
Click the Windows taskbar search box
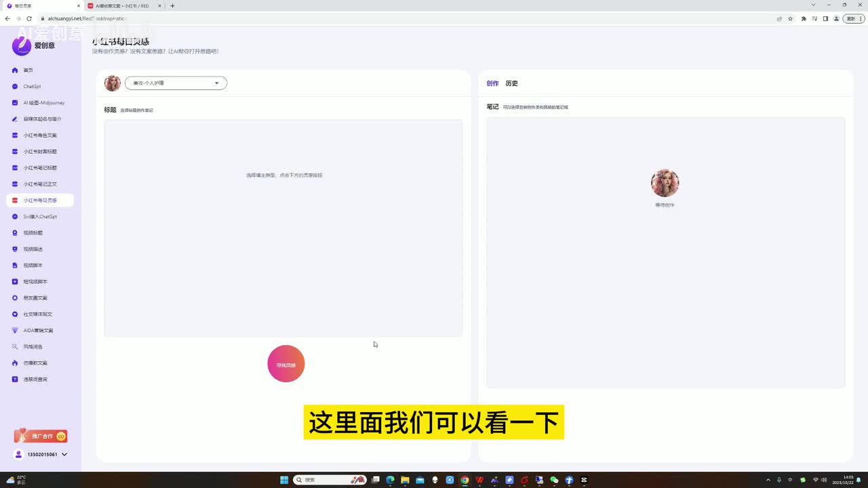322,480
